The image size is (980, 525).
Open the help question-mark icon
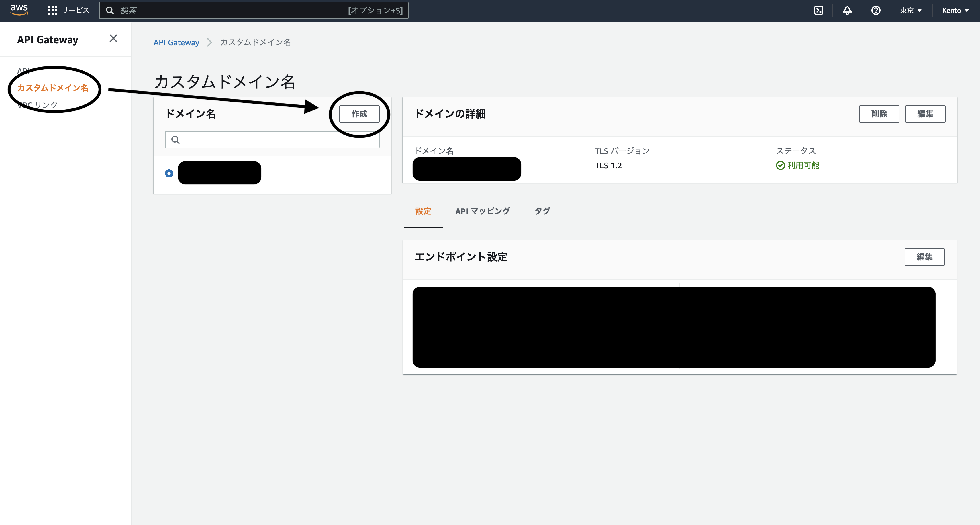[x=876, y=10]
